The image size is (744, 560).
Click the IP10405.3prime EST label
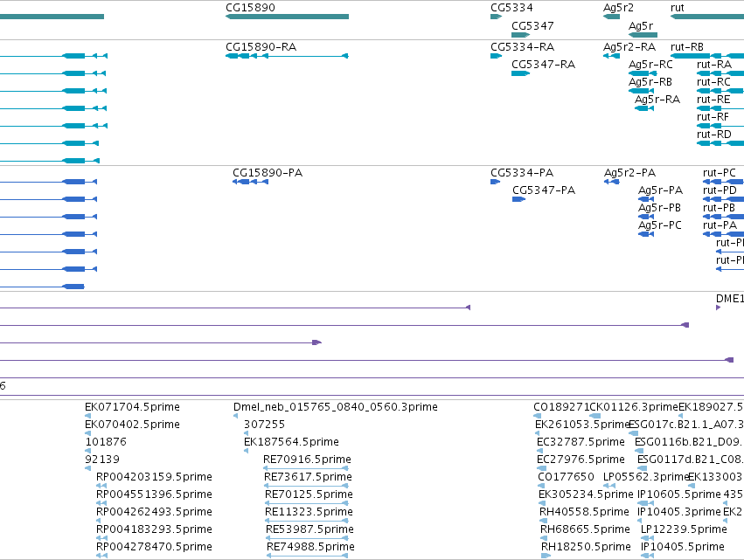click(679, 512)
